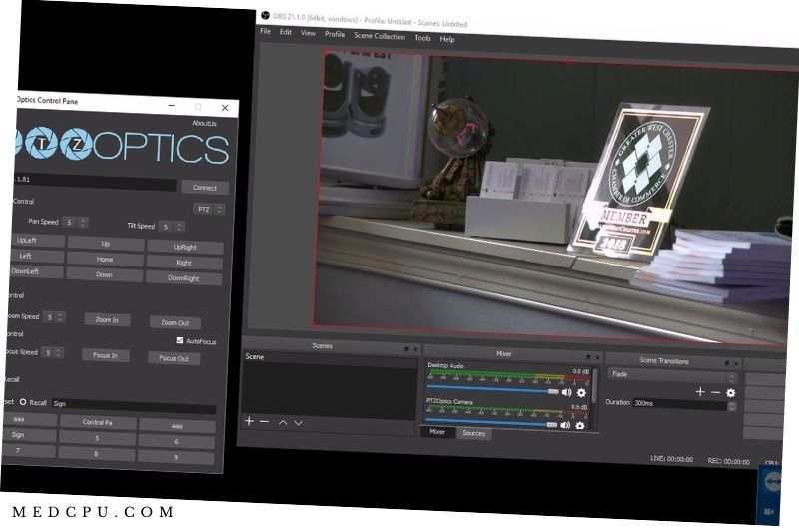Screen dimensions: 799x532
Task: Click the Desktop Audio volume slider
Action: click(492, 390)
